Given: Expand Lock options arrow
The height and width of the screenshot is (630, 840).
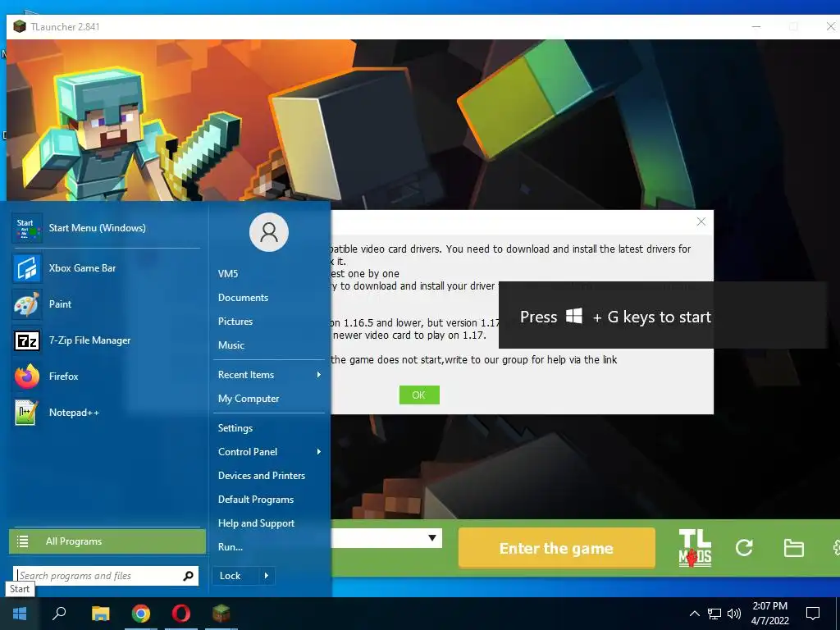Looking at the screenshot, I should pos(267,576).
